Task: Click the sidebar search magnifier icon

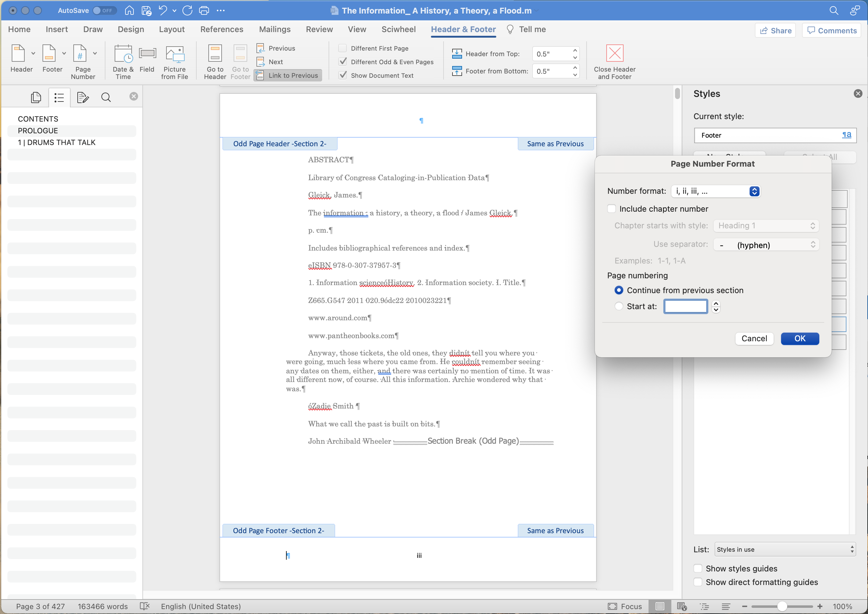Action: point(106,97)
